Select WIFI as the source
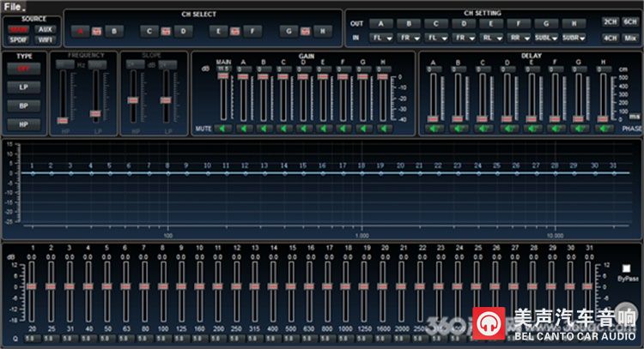This screenshot has width=644, height=349. [46, 39]
